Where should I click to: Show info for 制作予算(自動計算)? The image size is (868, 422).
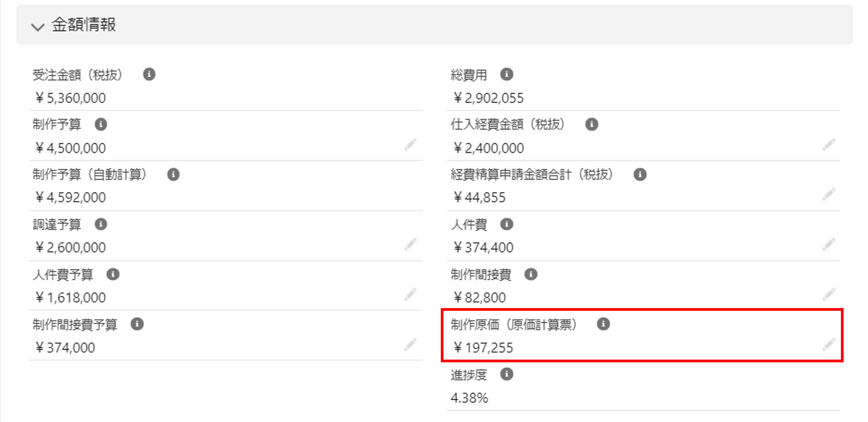click(x=173, y=174)
